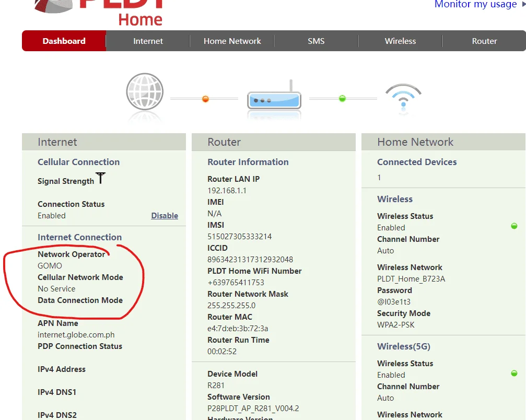Click the Router LAN IP value 192.168.1.1
This screenshot has width=526, height=420.
227,191
